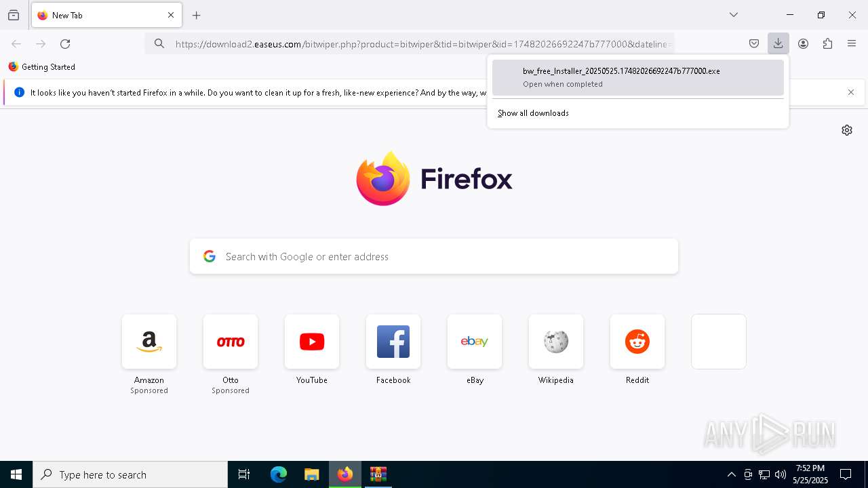Screen dimensions: 868x488
Task: Click Search with Google or enter address
Action: [x=434, y=256]
